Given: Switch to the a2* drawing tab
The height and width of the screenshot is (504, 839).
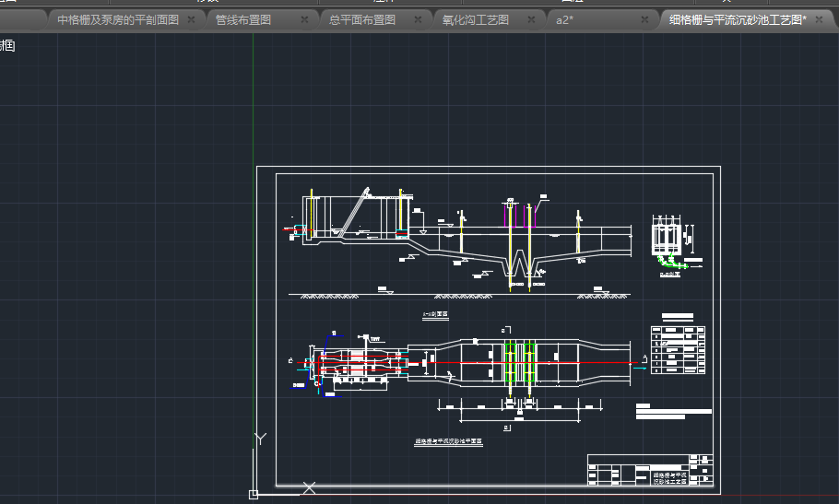Looking at the screenshot, I should (564, 19).
